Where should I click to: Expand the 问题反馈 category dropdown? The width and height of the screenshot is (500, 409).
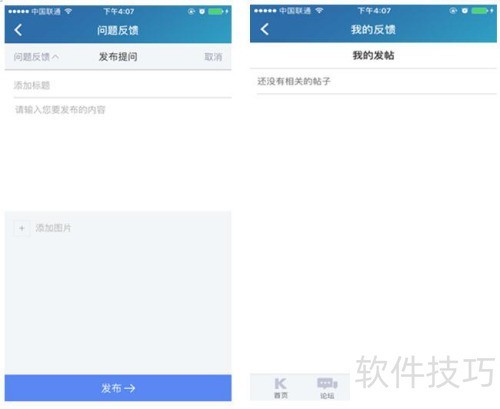click(36, 57)
